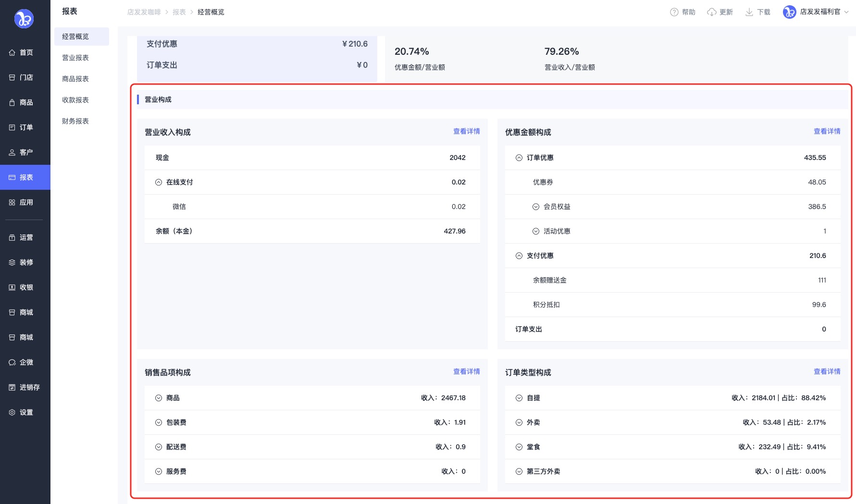Click the home icon in sidebar
The height and width of the screenshot is (504, 856).
12,53
